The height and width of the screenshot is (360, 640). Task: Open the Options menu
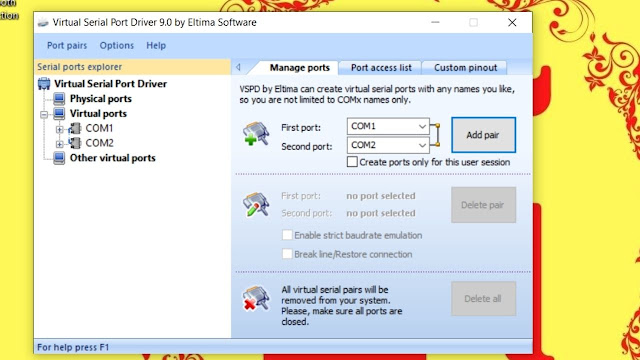click(117, 45)
